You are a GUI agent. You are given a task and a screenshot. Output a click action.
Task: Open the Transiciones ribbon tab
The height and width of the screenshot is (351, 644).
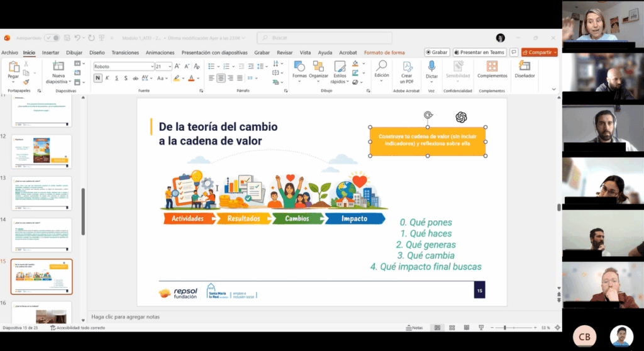point(125,53)
